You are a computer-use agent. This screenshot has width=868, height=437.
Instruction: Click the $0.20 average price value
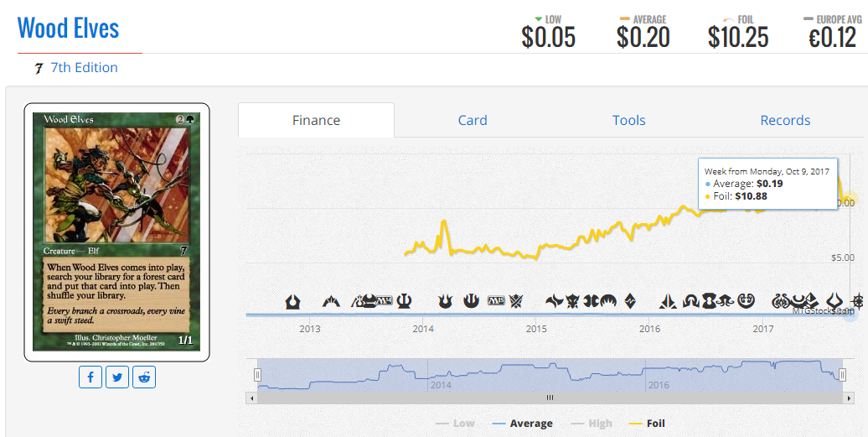click(x=643, y=37)
